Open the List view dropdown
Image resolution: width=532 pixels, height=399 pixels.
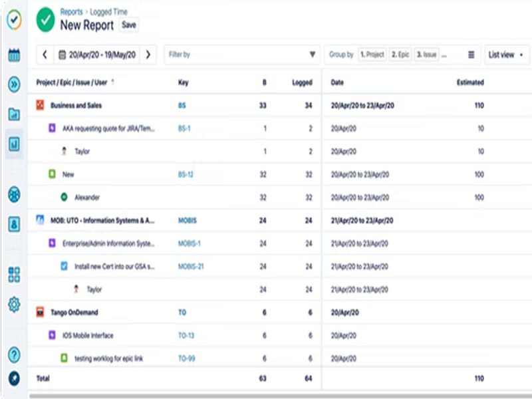point(505,54)
